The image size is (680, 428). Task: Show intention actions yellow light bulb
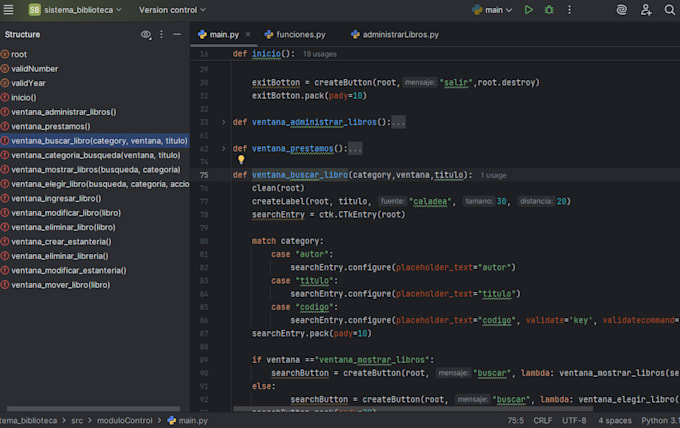click(x=241, y=160)
